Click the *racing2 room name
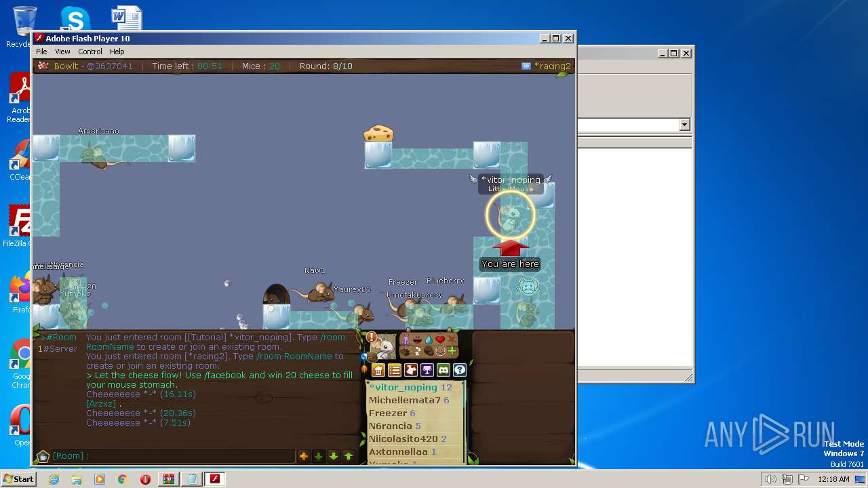 [552, 66]
